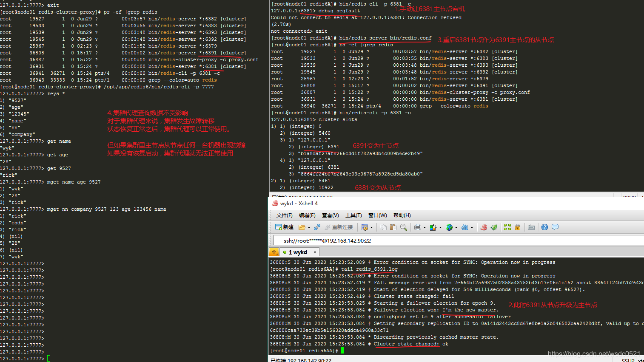
Task: Launch the red Xshell swirl toolbar icon
Action: 484,227
